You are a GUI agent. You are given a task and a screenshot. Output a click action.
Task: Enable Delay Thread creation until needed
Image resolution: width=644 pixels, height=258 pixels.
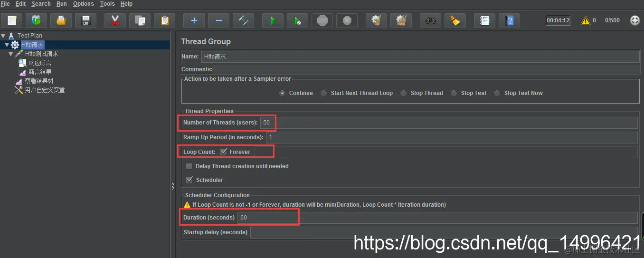[189, 166]
